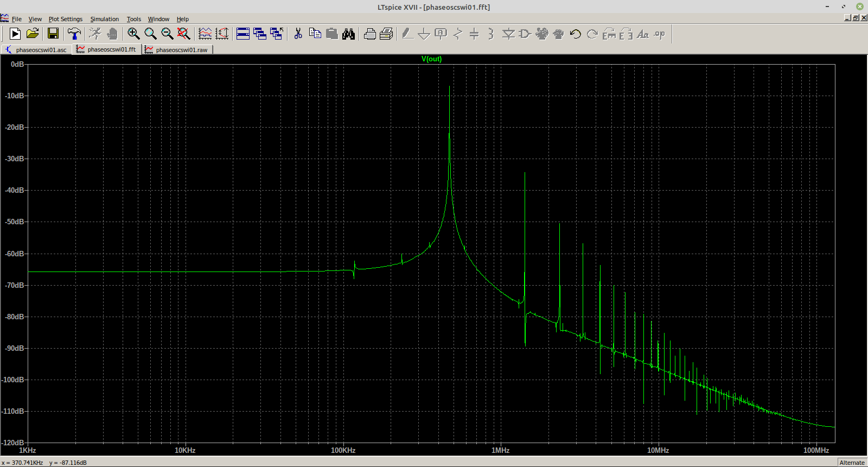Viewport: 868px width, 467px height.
Task: Click the Label Net icon
Action: (x=441, y=34)
